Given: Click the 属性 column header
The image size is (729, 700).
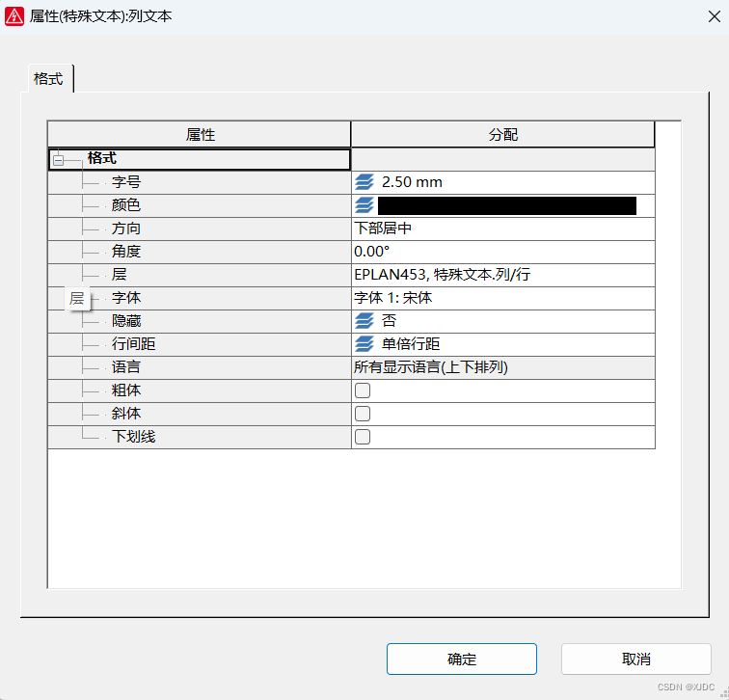Looking at the screenshot, I should click(x=200, y=135).
